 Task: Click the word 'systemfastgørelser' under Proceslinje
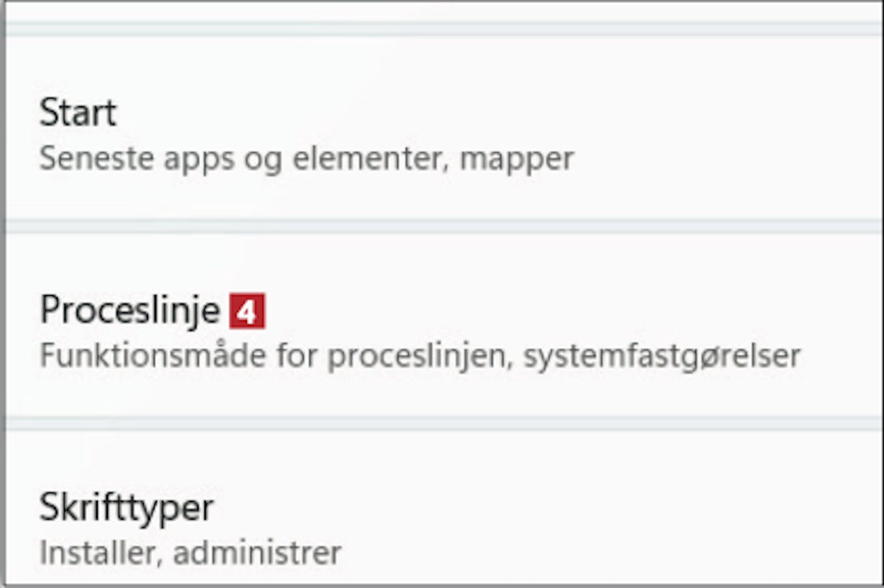(662, 356)
